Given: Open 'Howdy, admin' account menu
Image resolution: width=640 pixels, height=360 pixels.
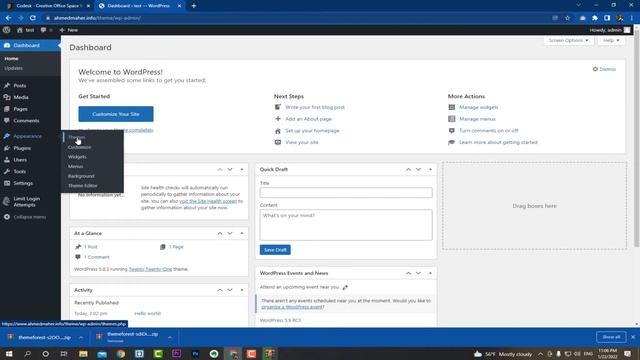Looking at the screenshot, I should point(610,30).
